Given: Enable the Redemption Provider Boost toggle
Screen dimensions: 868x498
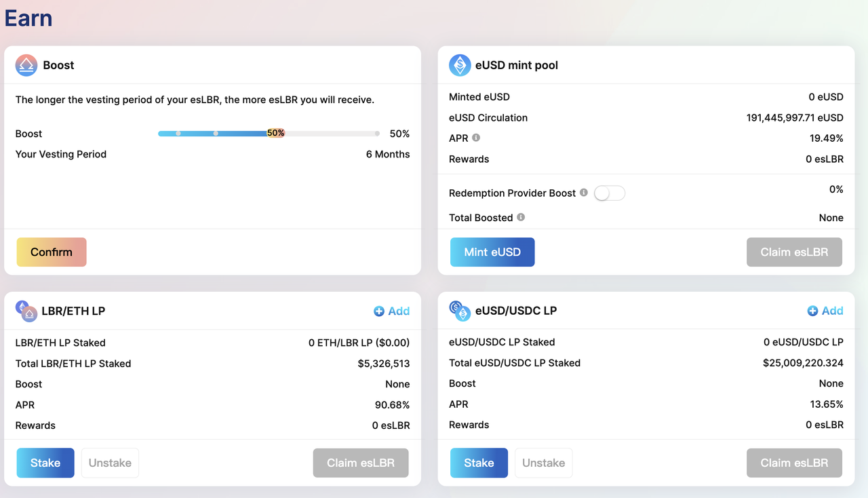Looking at the screenshot, I should tap(609, 193).
